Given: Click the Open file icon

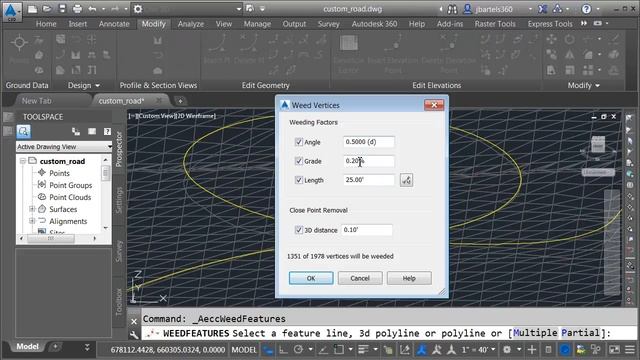Looking at the screenshot, I should [47, 9].
